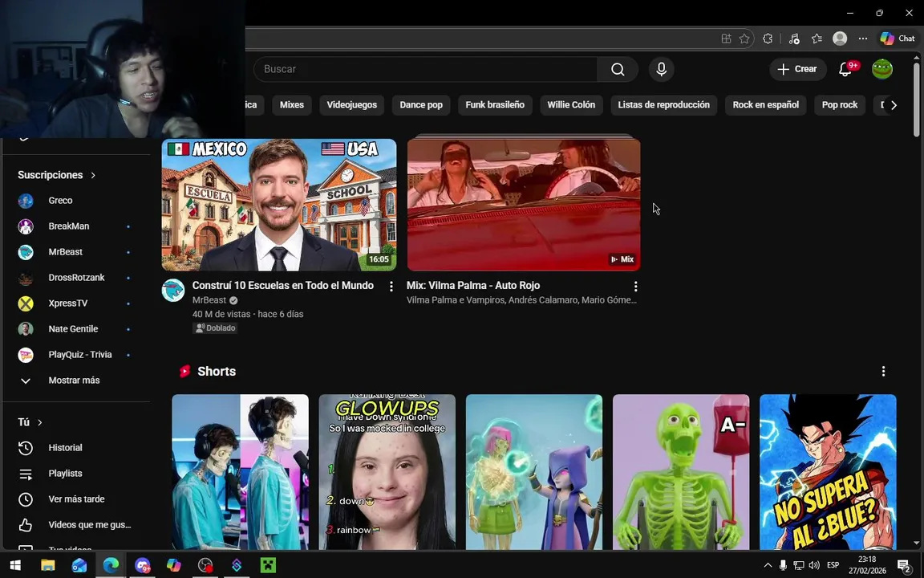
Task: Add page to favorites star icon
Action: (744, 39)
